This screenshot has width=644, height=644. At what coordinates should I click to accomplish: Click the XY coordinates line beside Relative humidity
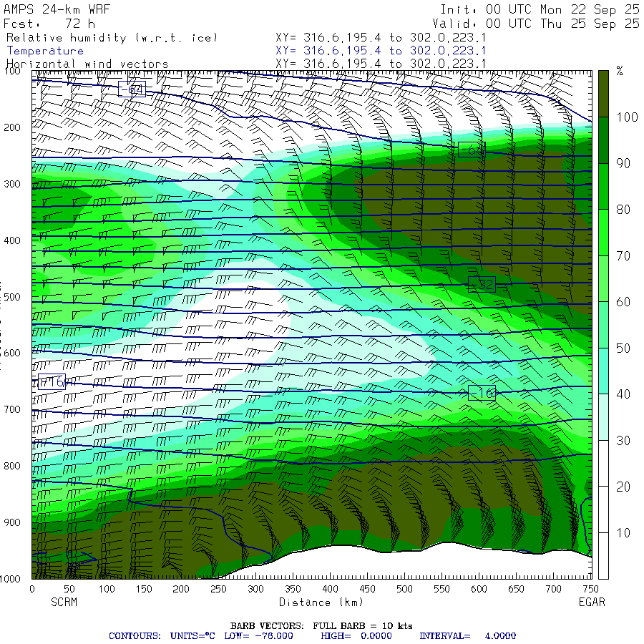tap(381, 38)
